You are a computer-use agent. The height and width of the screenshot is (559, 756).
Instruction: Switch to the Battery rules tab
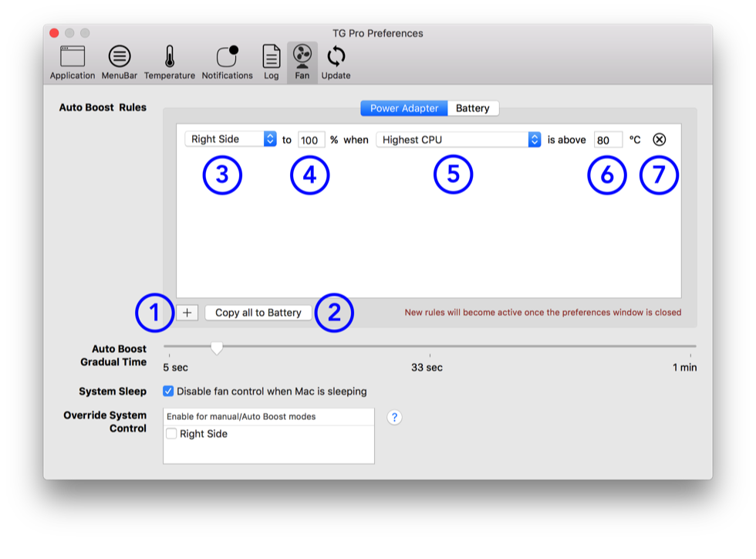click(x=472, y=108)
